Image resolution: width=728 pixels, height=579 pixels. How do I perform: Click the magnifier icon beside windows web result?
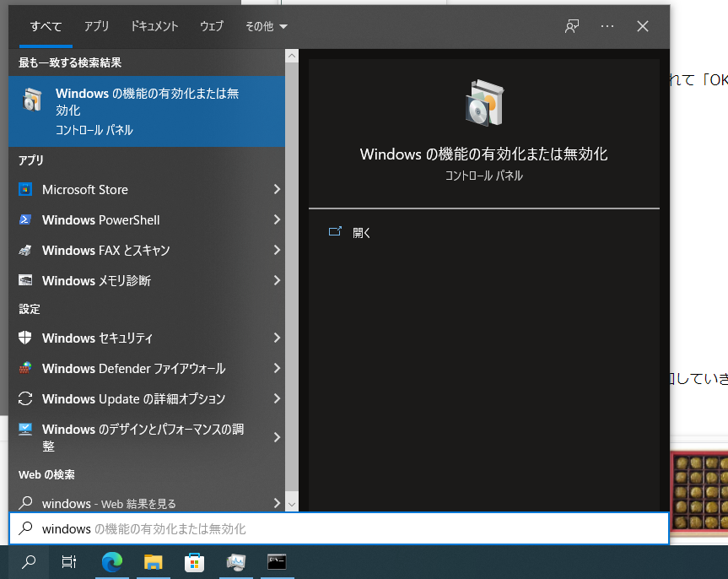coord(25,503)
